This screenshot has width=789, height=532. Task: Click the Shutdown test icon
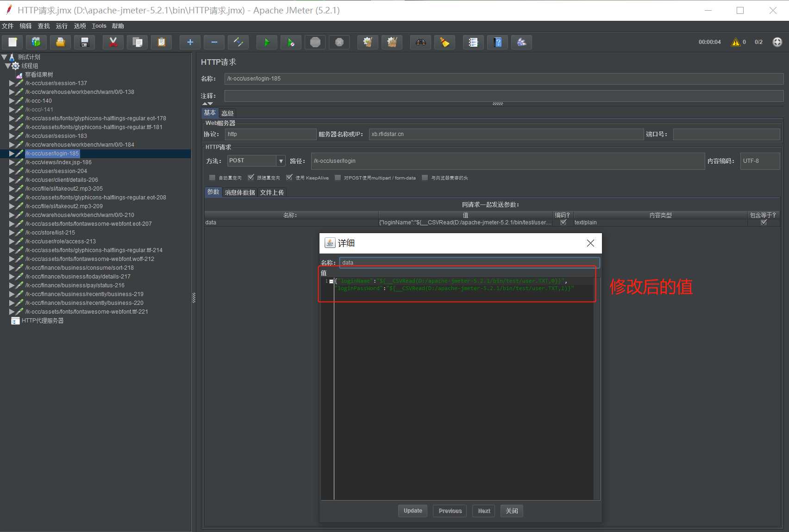coord(339,42)
